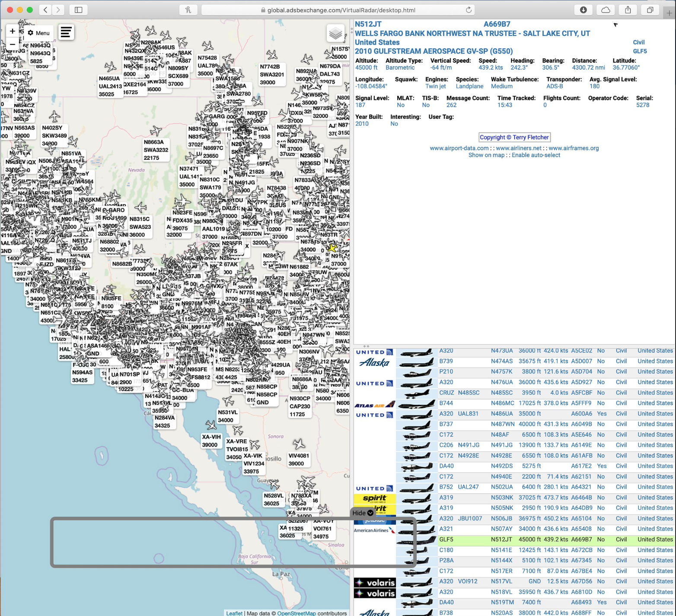This screenshot has width=676, height=616.
Task: Open the Safari share menu
Action: [x=628, y=10]
